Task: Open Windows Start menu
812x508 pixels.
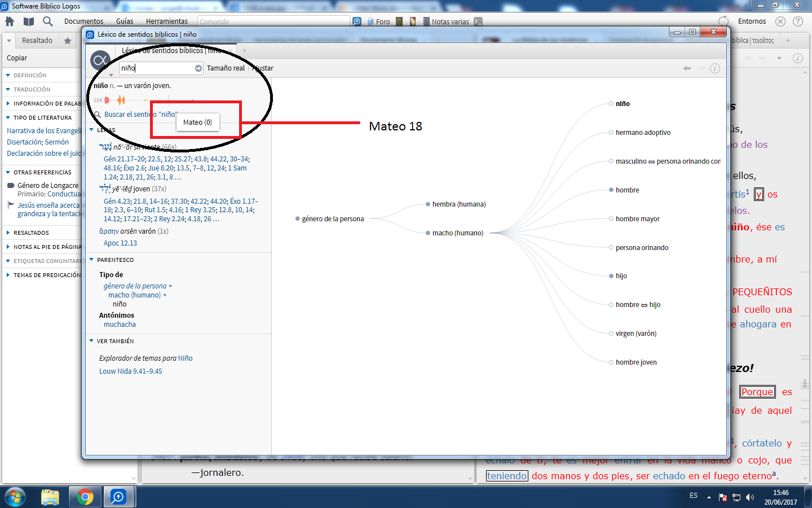Action: tap(15, 497)
